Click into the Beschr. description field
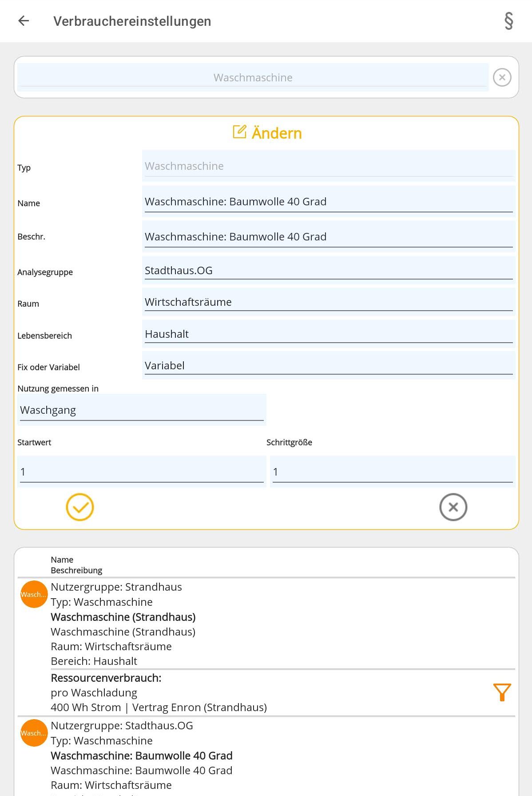This screenshot has width=532, height=796. tap(328, 237)
